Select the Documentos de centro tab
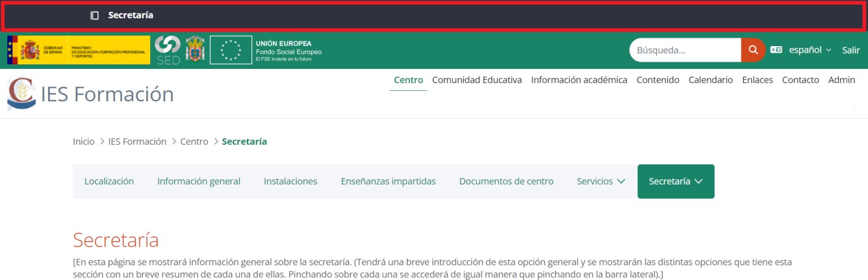The height and width of the screenshot is (280, 868). click(506, 181)
